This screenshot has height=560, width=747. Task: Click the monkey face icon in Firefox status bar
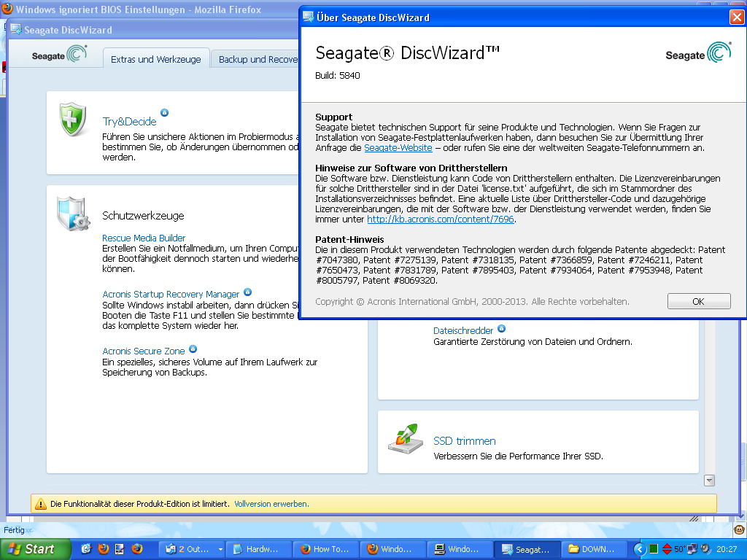(739, 530)
